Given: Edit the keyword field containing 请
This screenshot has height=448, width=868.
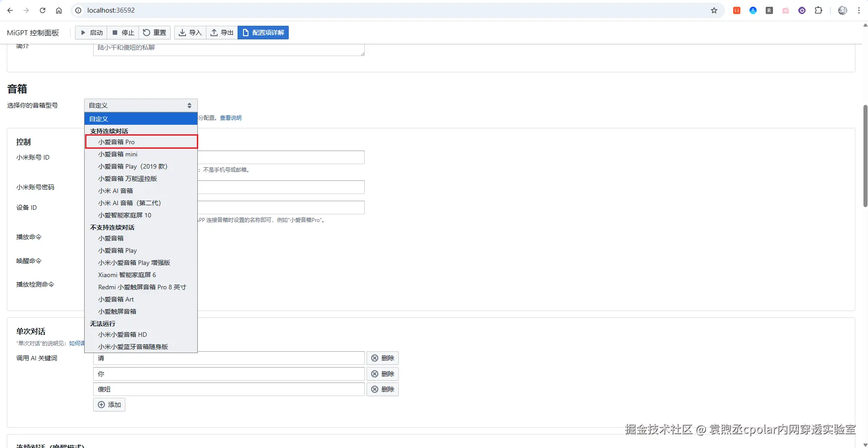Looking at the screenshot, I should [x=229, y=358].
